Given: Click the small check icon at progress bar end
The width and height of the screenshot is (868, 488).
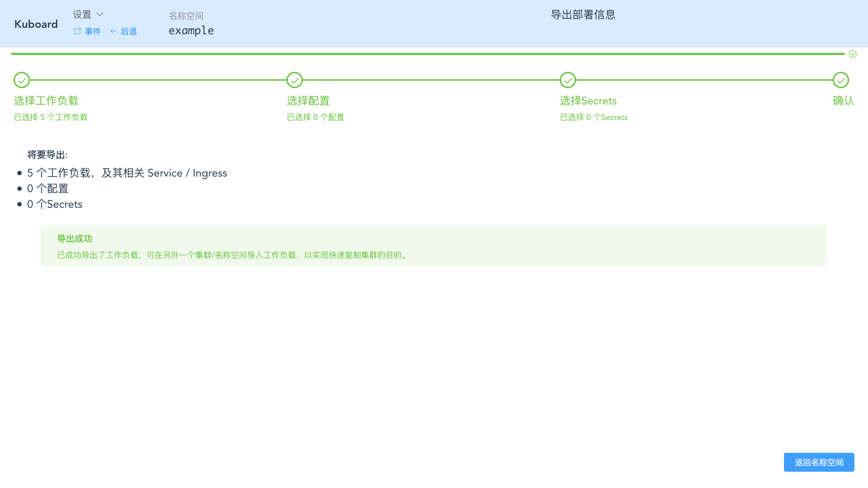Looking at the screenshot, I should 852,54.
